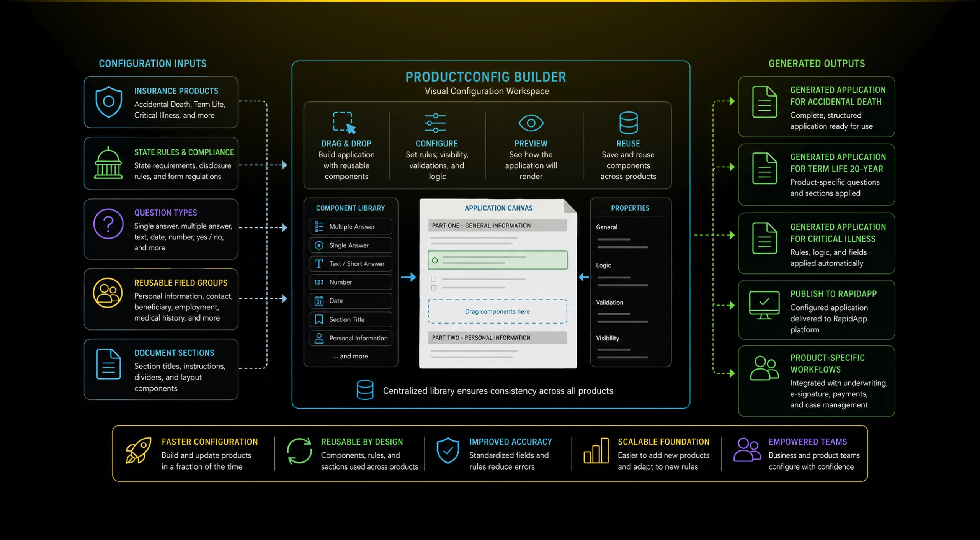Click the Text / Short Answer T icon

[319, 263]
